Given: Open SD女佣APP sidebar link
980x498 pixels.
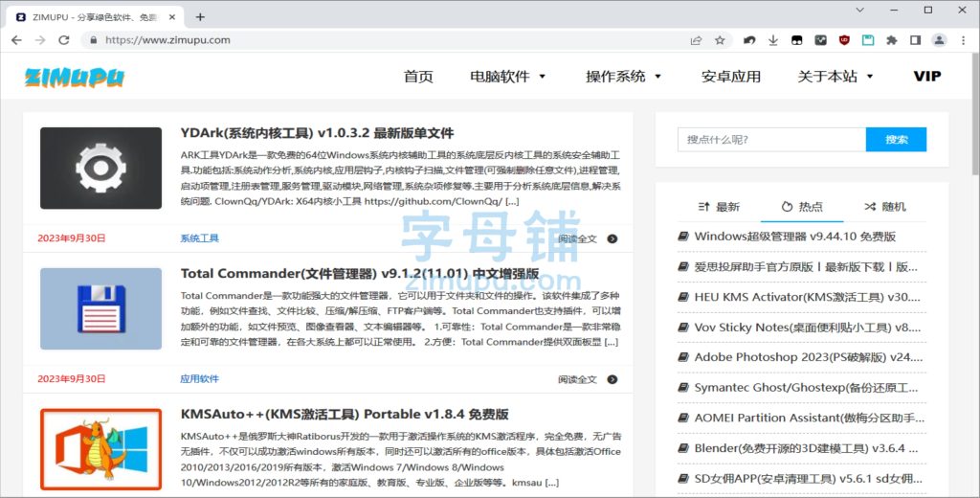Looking at the screenshot, I should point(808,479).
